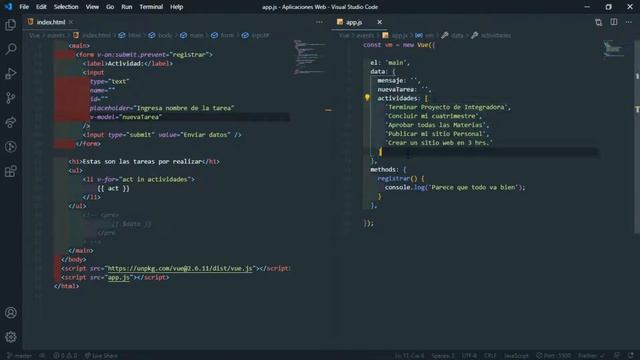This screenshot has height=360, width=640.
Task: Click the console.log 'Parece que todo va bien' line
Action: pos(455,187)
